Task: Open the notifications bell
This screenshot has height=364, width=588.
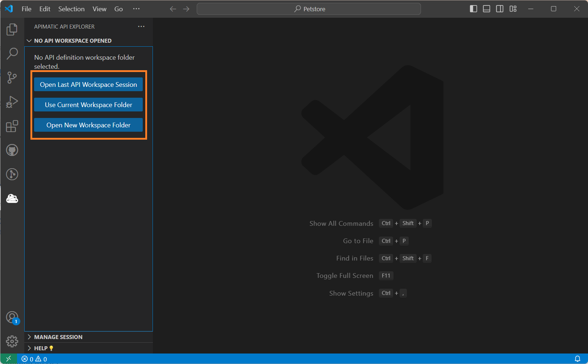Action: 577,359
